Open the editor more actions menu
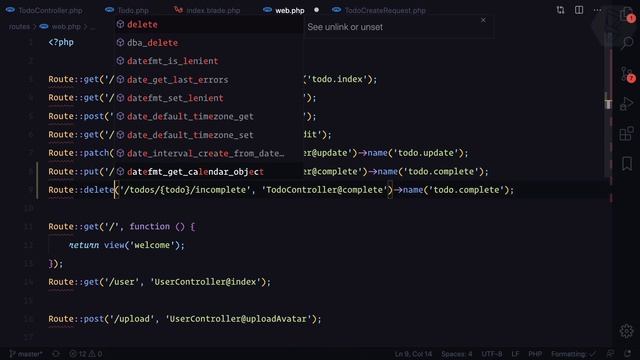Image resolution: width=640 pixels, height=360 pixels. [x=597, y=10]
